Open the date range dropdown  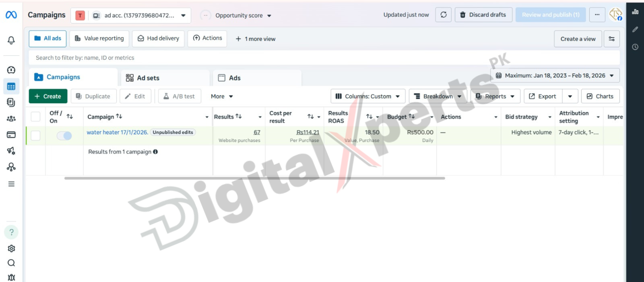click(555, 76)
